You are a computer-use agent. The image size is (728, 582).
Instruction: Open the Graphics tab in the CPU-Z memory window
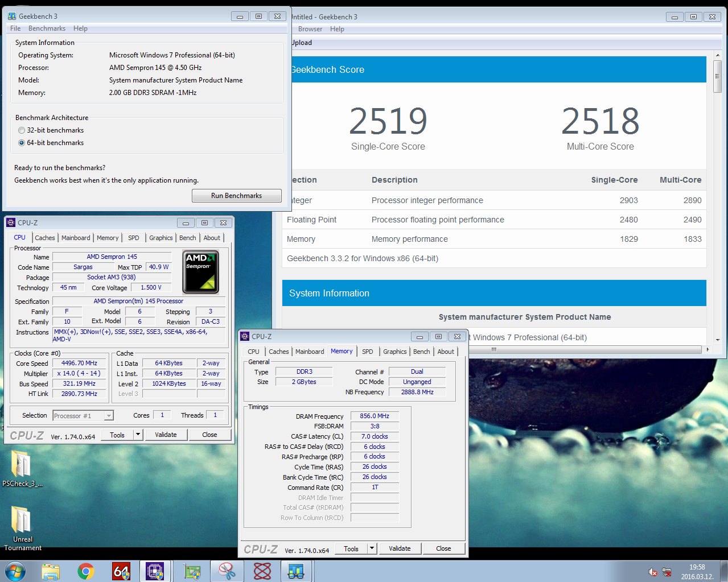[x=395, y=352]
